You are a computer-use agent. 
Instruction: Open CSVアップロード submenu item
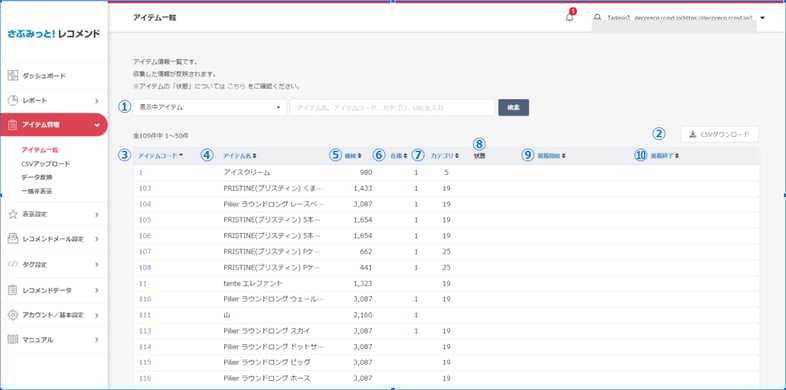tap(46, 163)
